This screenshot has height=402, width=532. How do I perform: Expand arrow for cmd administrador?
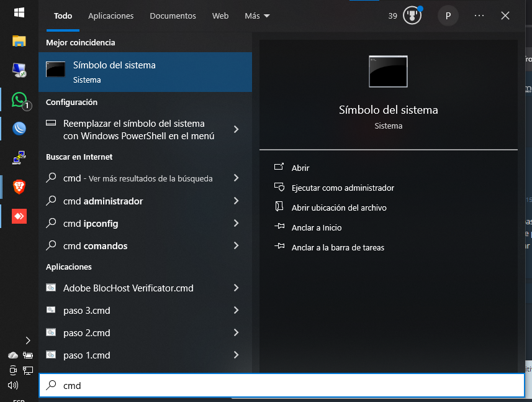(x=236, y=201)
